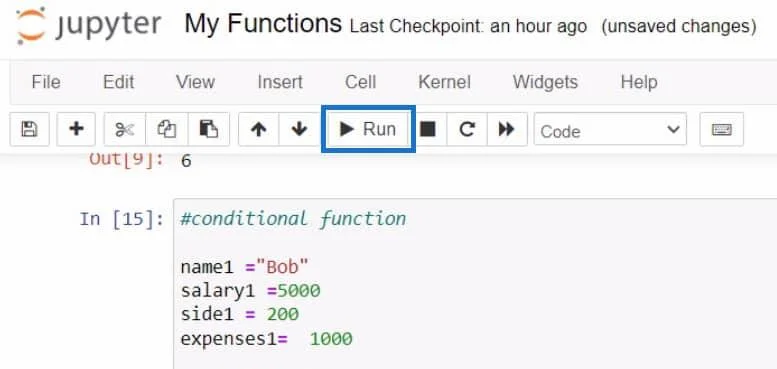Viewport: 777px width, 369px height.
Task: Click the Last Checkpoint status text
Action: click(x=468, y=26)
